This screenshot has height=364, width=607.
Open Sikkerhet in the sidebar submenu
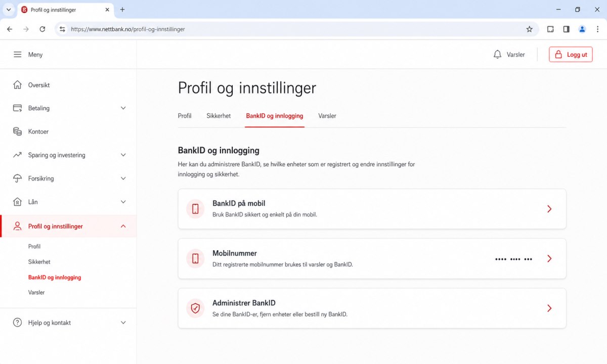click(39, 262)
